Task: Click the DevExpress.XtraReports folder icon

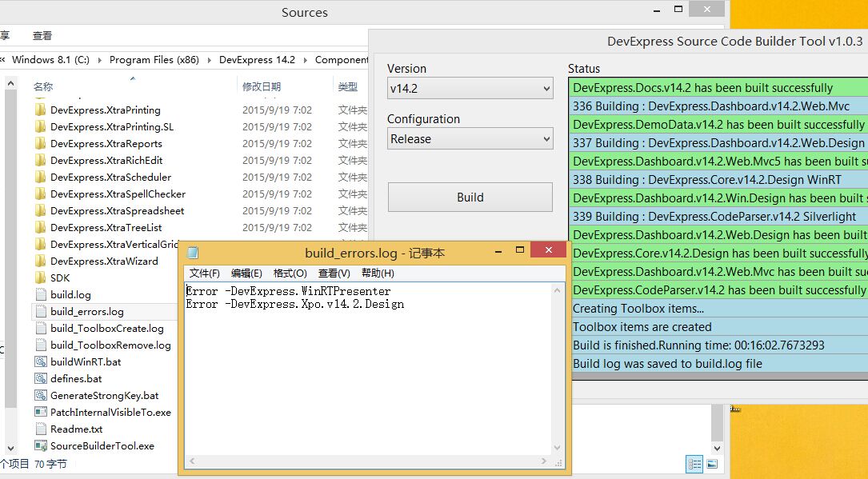Action: click(x=41, y=143)
